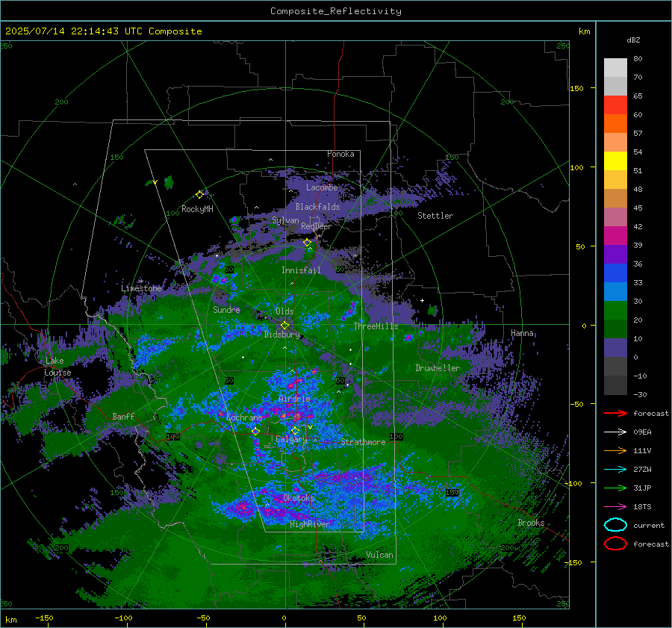
Task: Click the ThreeHills city label
Action: (x=376, y=326)
